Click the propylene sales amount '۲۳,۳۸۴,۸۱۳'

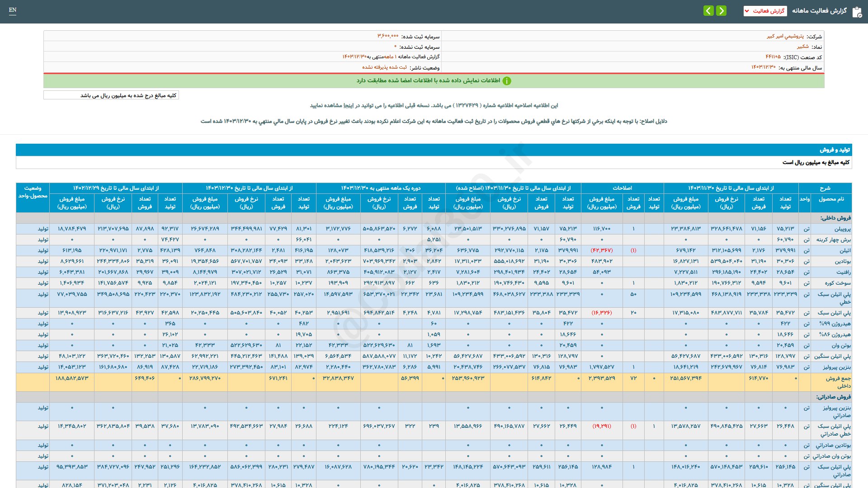click(x=686, y=229)
